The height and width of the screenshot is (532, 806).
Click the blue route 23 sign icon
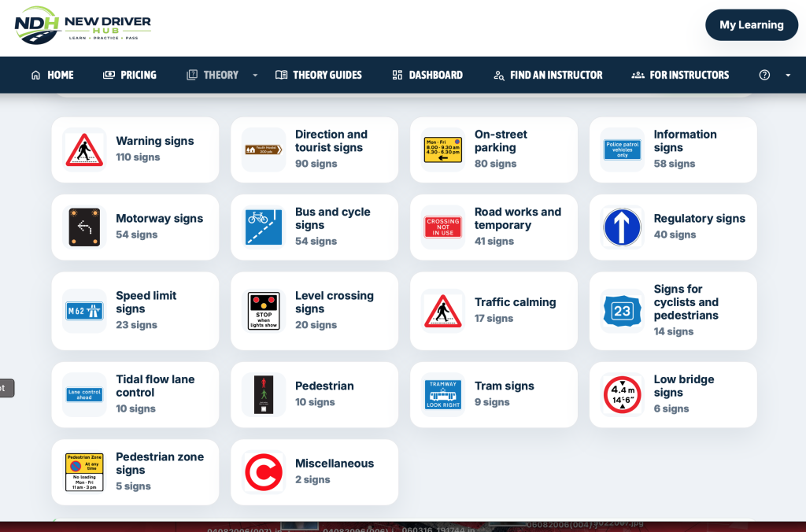(x=623, y=311)
